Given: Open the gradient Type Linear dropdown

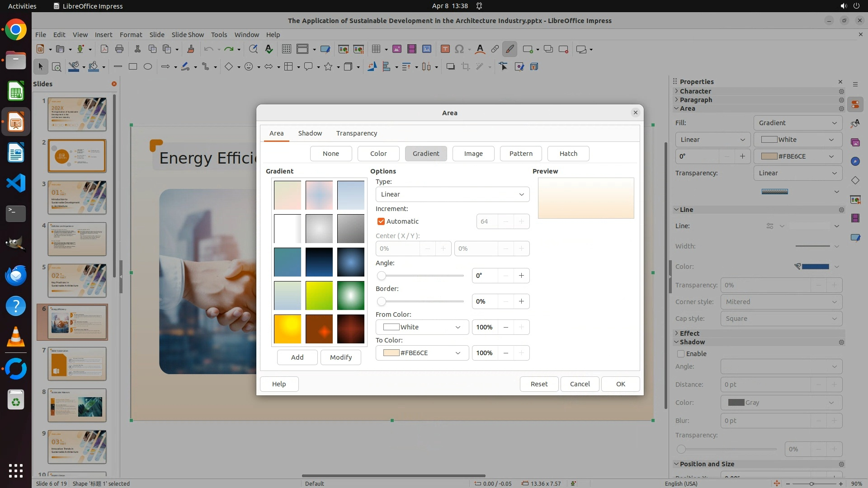Looking at the screenshot, I should [x=452, y=194].
